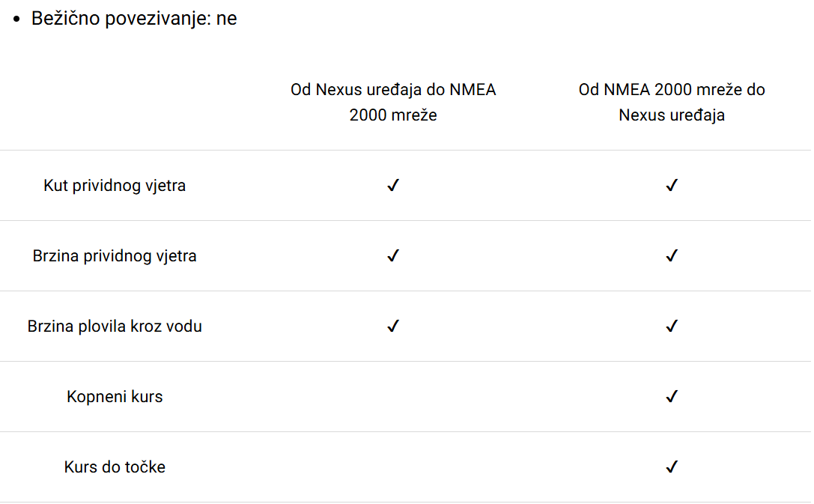Click Brzina plovila kroz vodu checkmark, Nexus-to-NMEA column

point(393,326)
